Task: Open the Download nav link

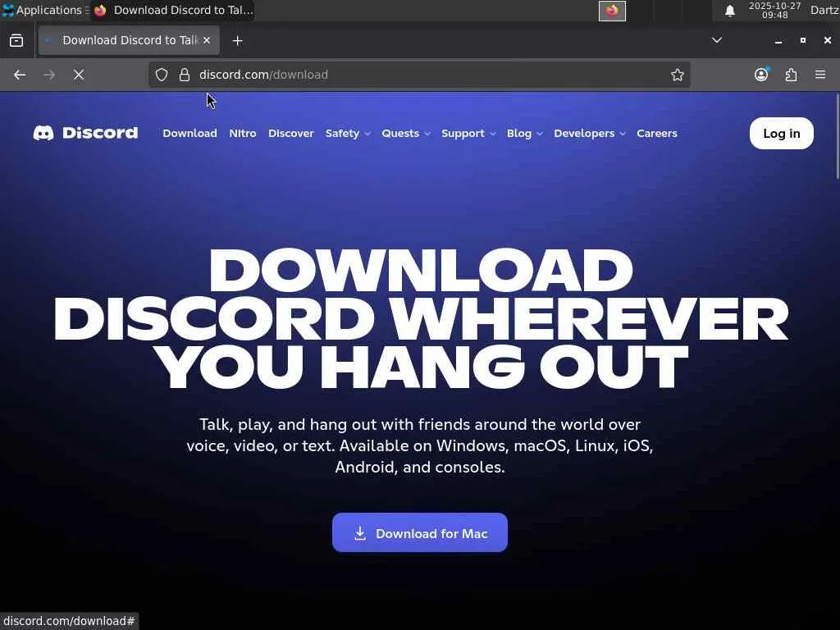Action: (x=189, y=134)
